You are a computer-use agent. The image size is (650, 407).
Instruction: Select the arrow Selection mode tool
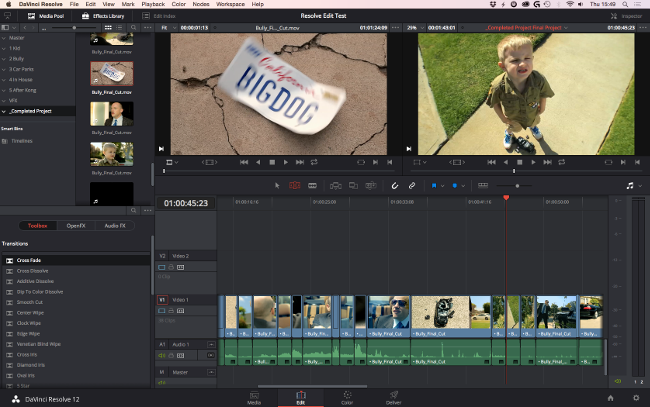277,186
